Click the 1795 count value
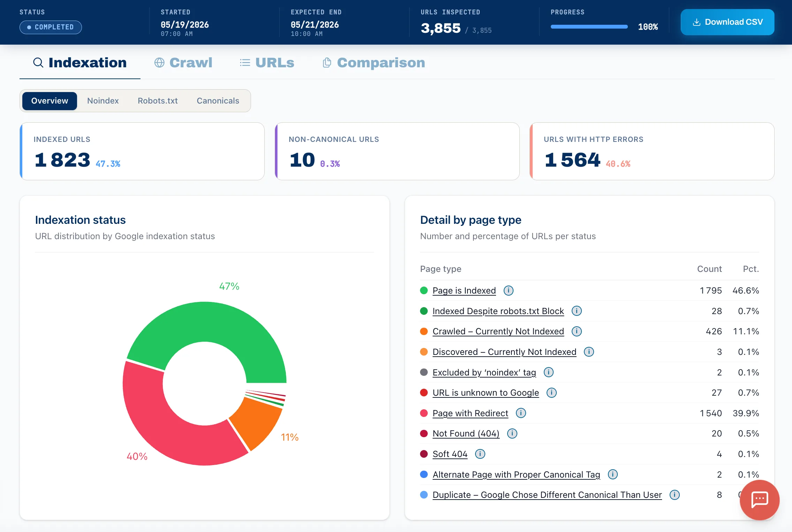792x532 pixels. (x=711, y=291)
